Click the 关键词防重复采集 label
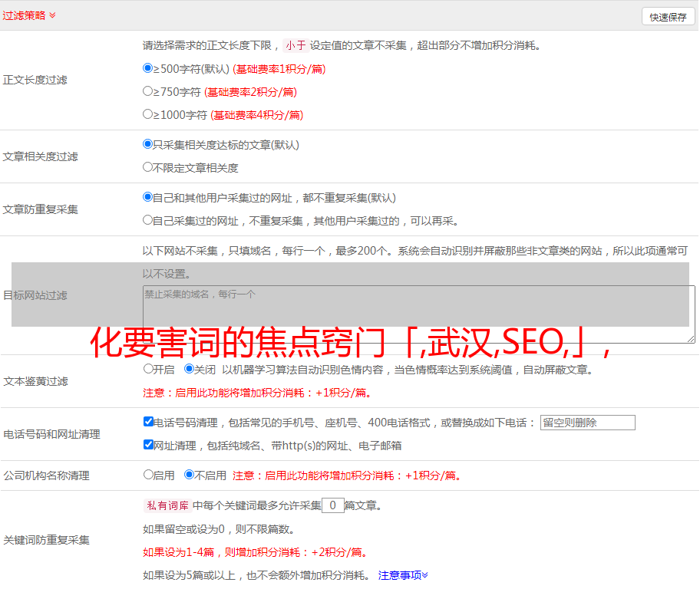700x589 pixels. [x=46, y=540]
